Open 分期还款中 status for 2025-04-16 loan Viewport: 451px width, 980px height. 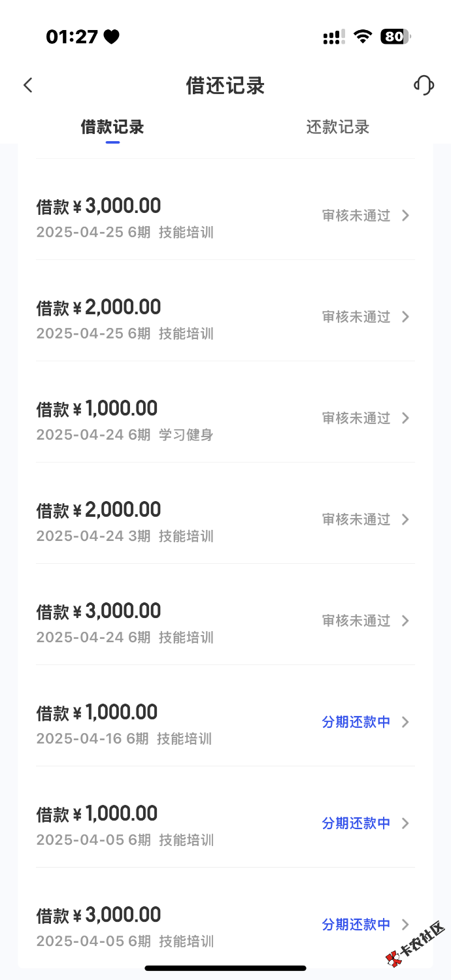pos(356,722)
